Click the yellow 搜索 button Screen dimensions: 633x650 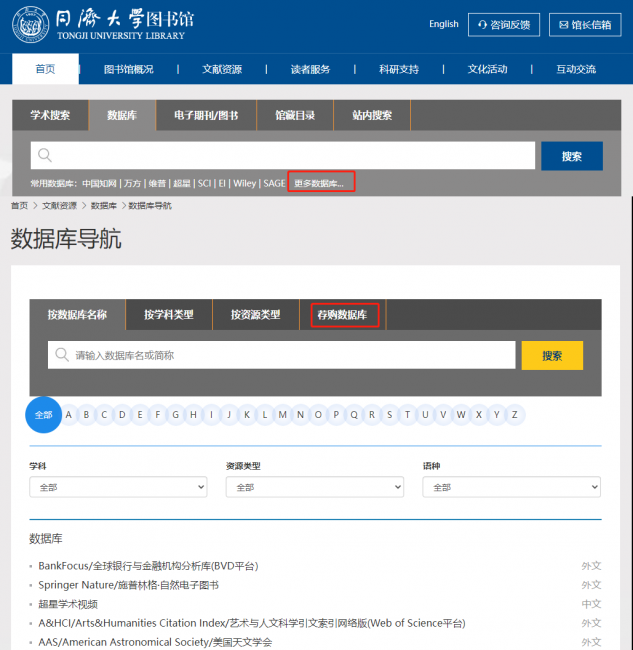pyautogui.click(x=552, y=355)
